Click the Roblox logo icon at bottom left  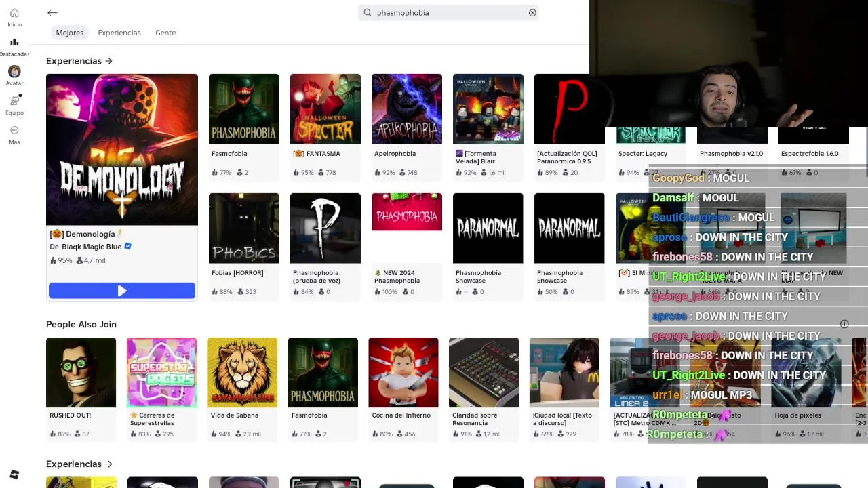[x=14, y=474]
